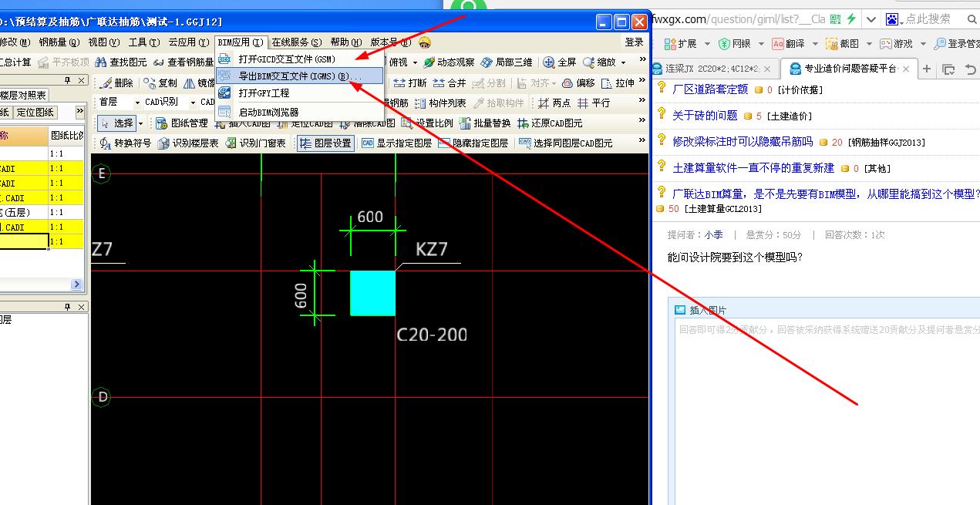Click 插入图片 in the answer editor
The width and height of the screenshot is (980, 505).
click(701, 311)
